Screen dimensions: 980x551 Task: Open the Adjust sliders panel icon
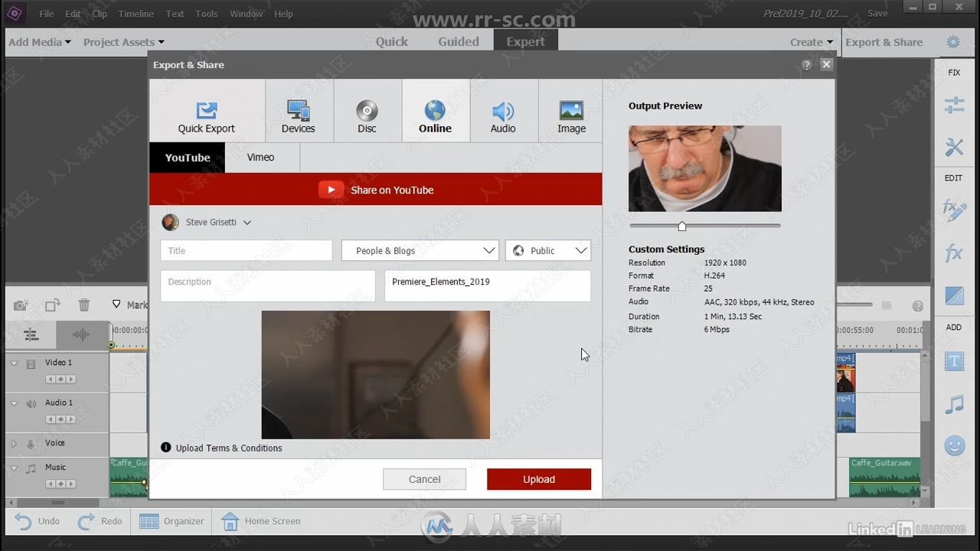[x=954, y=106]
